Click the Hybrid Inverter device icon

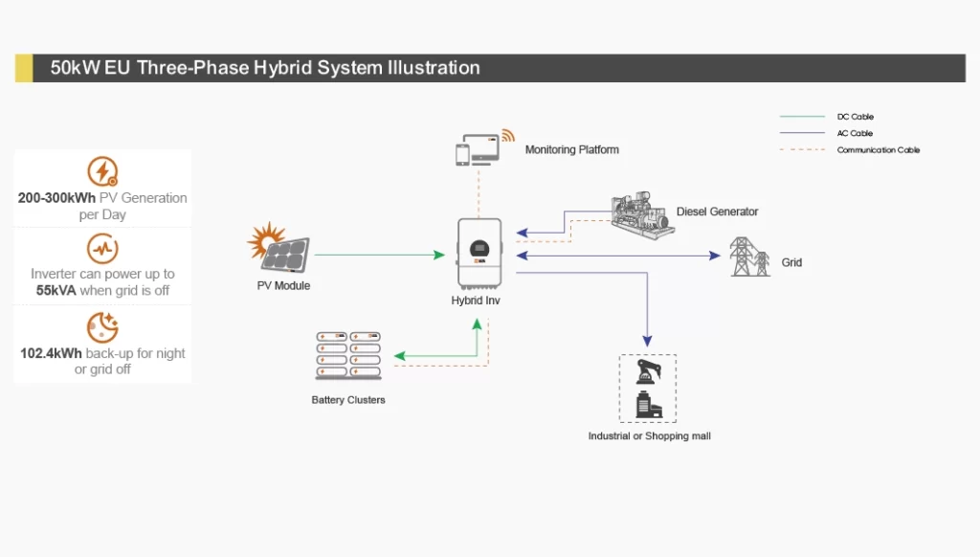(x=479, y=254)
